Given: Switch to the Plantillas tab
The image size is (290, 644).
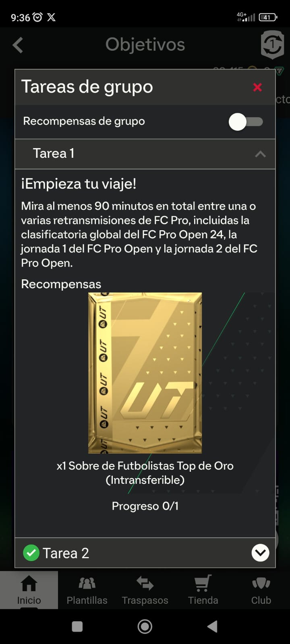Looking at the screenshot, I should pos(87,590).
